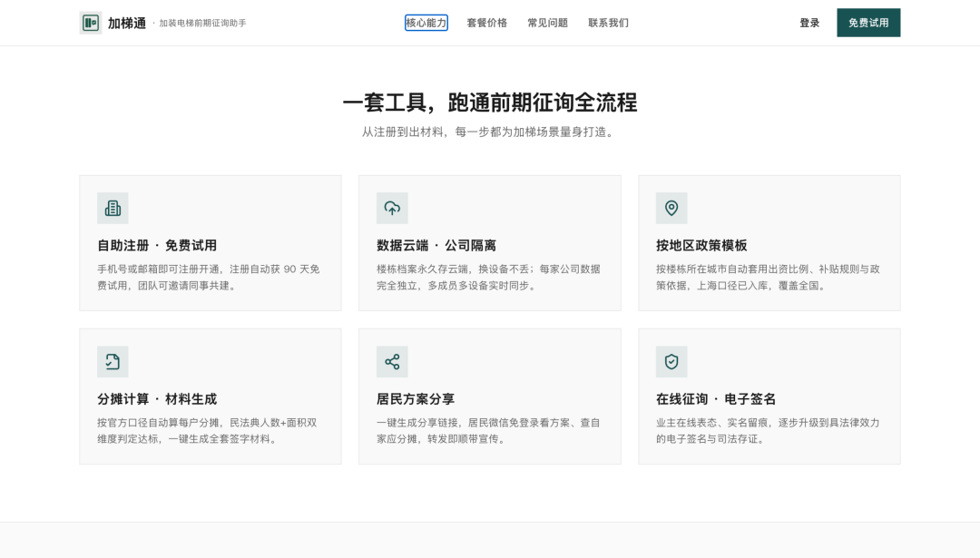Open 常见问题 from the top navigation
Screen dimensions: 980x558
tap(547, 23)
